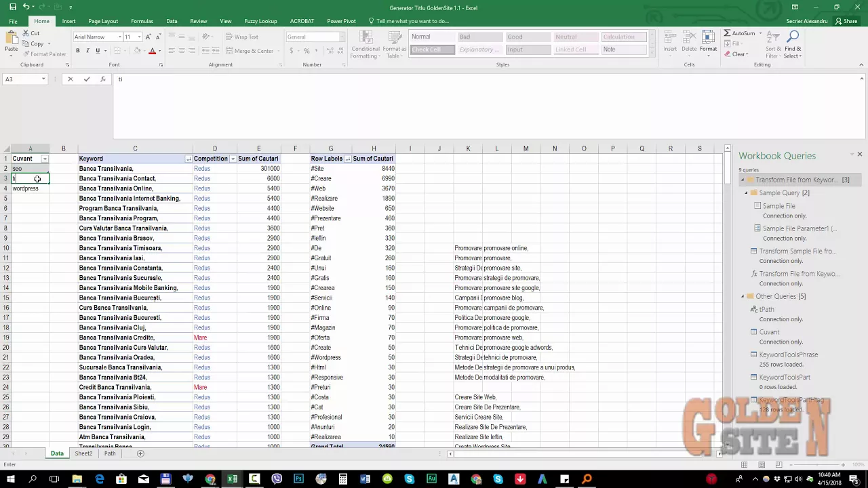Open the Find & Select magnifier
Image resolution: width=868 pixels, height=488 pixels.
(793, 44)
